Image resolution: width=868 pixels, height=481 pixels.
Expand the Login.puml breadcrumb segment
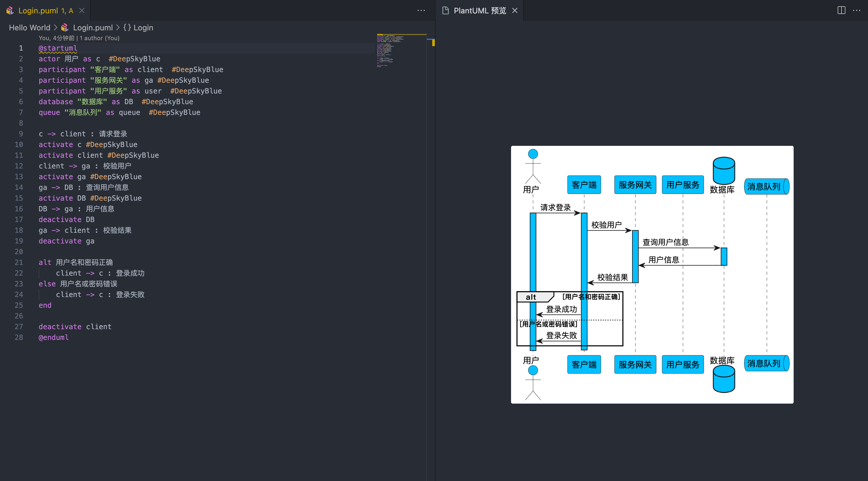tap(93, 28)
